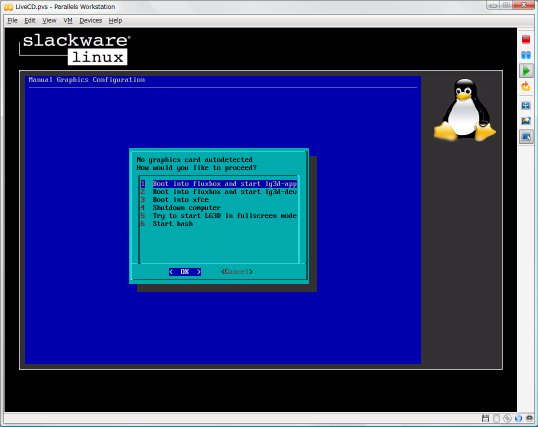
Task: Open the Devices menu
Action: click(91, 21)
